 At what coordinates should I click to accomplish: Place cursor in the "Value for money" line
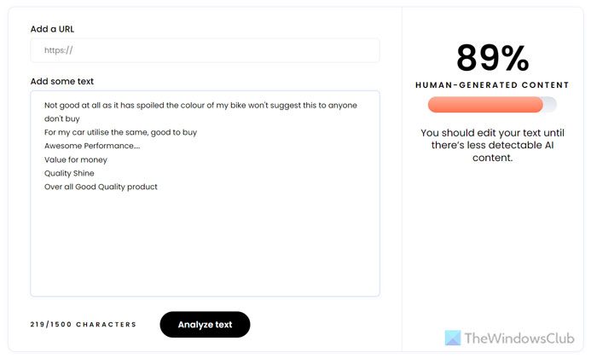(x=76, y=160)
